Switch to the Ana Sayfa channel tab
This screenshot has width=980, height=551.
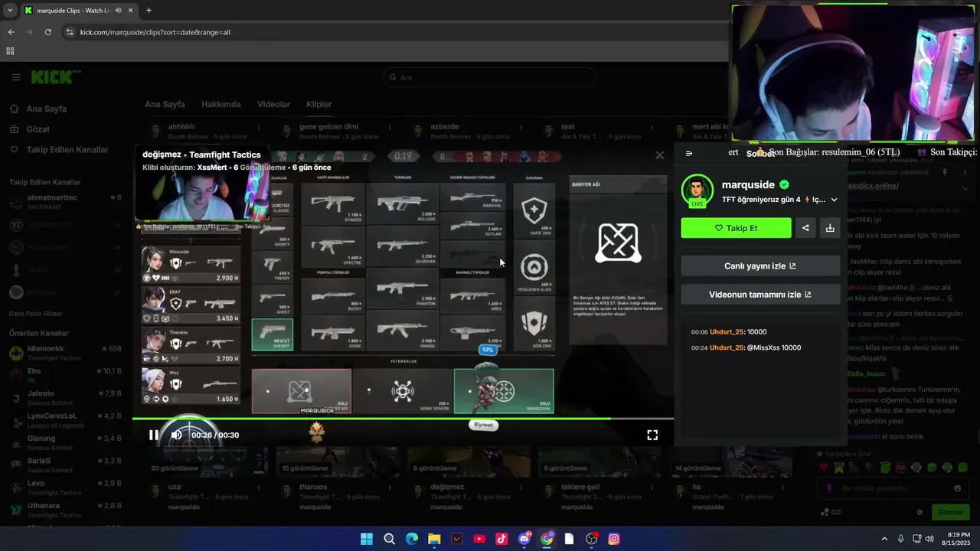[165, 104]
